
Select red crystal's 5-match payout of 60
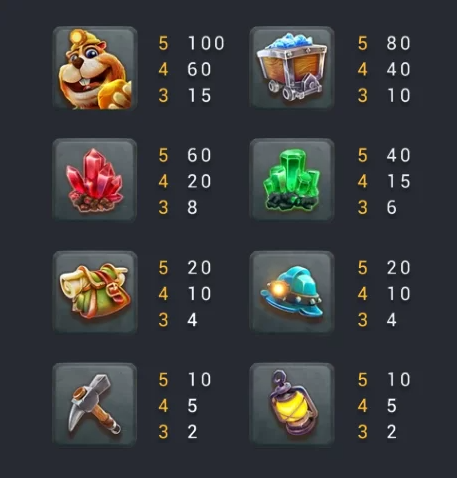point(199,155)
